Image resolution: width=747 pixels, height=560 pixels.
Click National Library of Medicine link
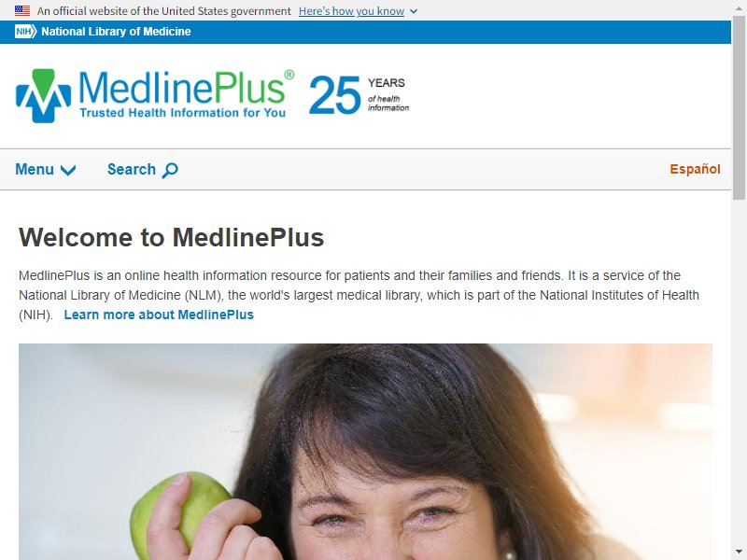click(x=116, y=32)
